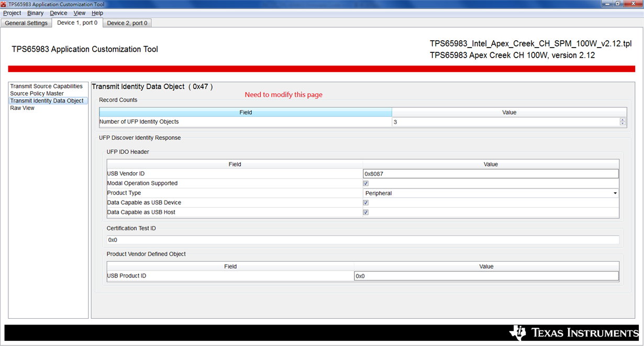The width and height of the screenshot is (644, 346).
Task: Close the application window
Action: [x=632, y=4]
